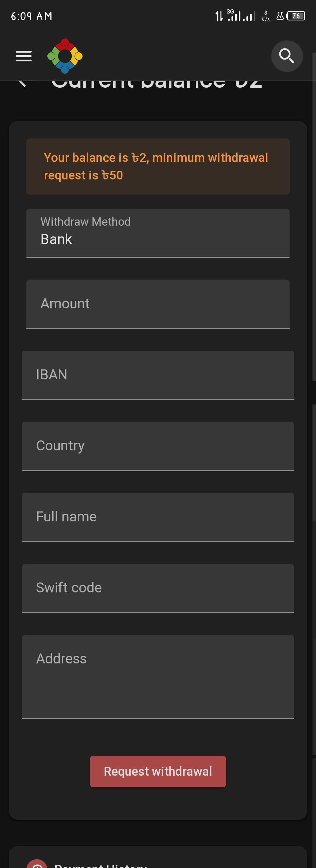The height and width of the screenshot is (868, 316).
Task: Go back using the left arrow
Action: pyautogui.click(x=24, y=83)
